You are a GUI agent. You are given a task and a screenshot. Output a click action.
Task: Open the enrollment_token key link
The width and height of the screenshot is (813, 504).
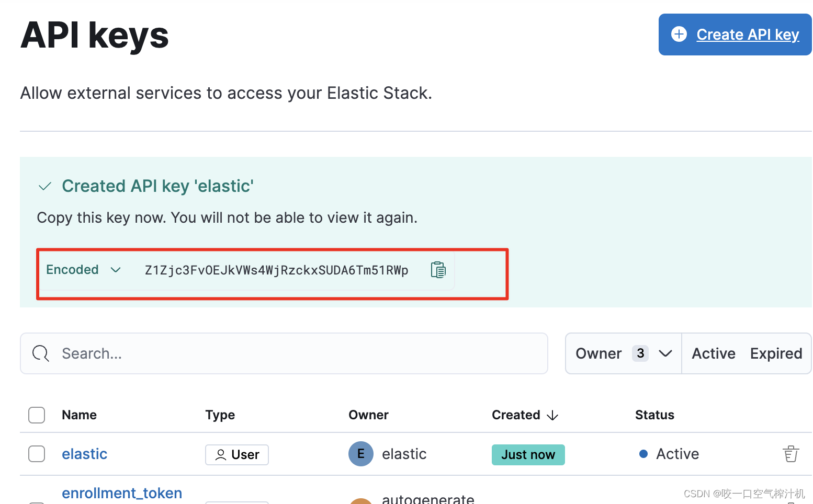point(122,493)
